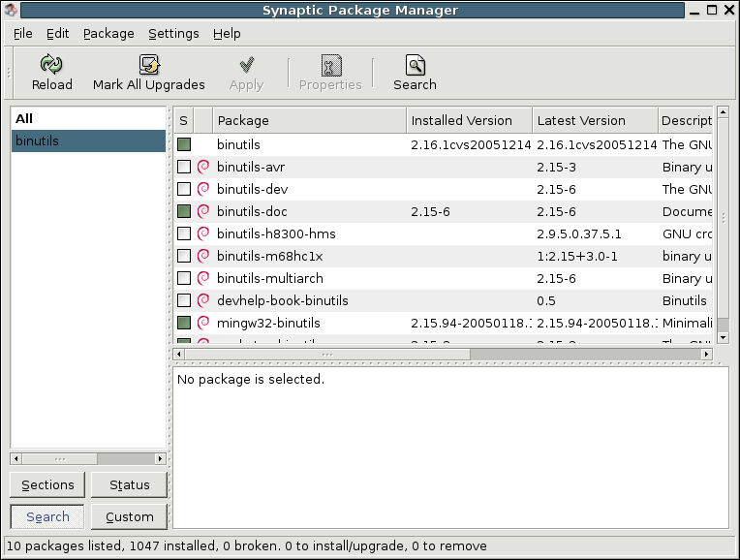
Task: Open the Settings menu
Action: click(173, 34)
